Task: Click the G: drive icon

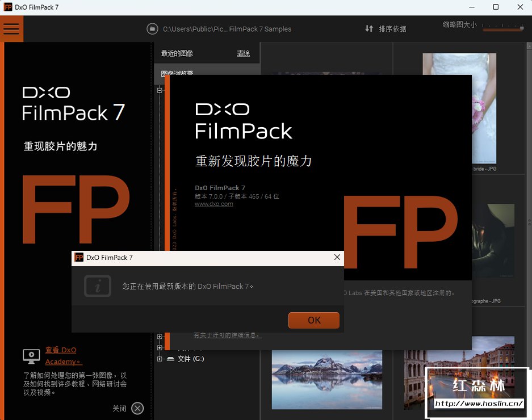Action: (x=171, y=359)
